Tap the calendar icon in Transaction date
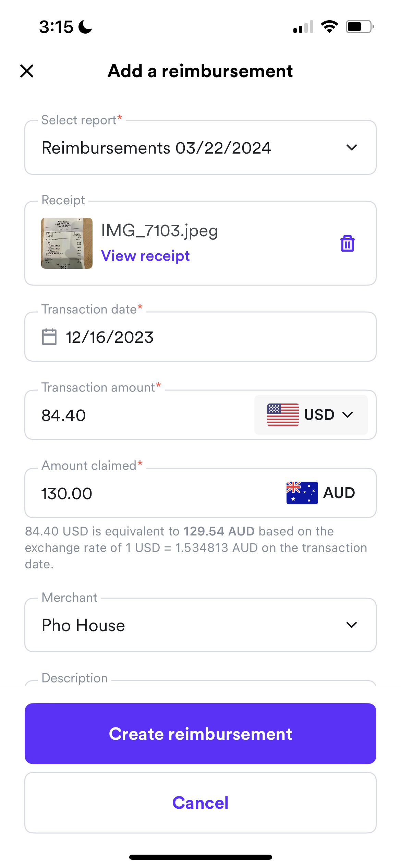 click(x=49, y=337)
